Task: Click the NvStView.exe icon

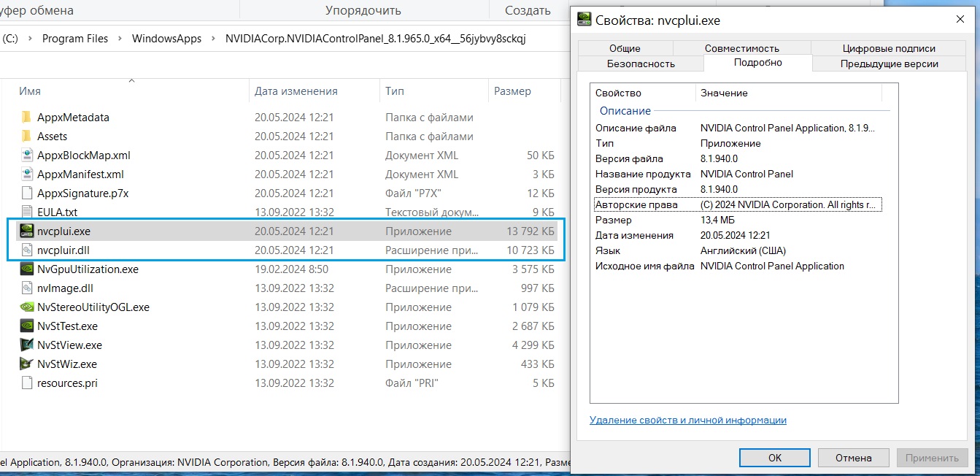Action: tap(26, 345)
